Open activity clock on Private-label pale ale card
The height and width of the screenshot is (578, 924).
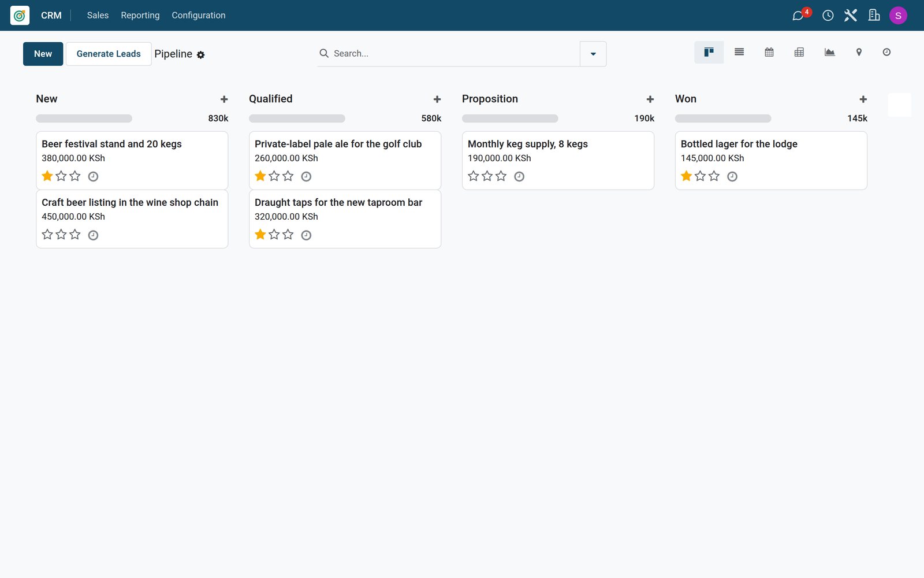pos(306,176)
